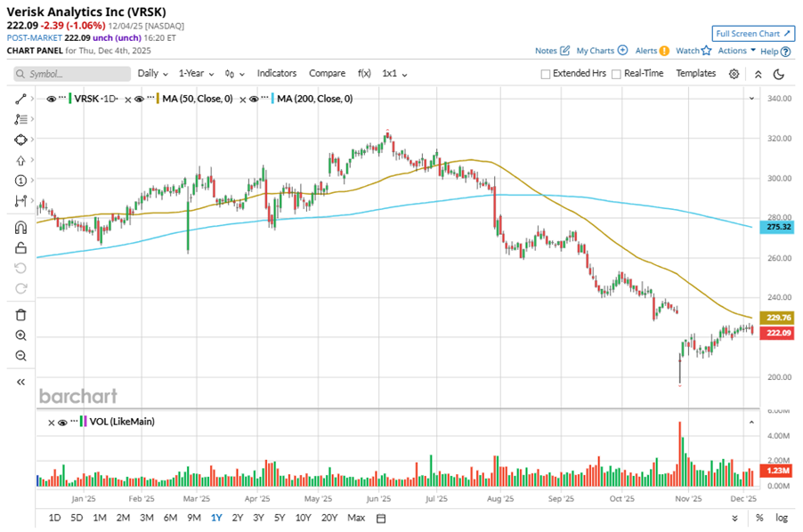Select the 3M range button
803x532 pixels.
pos(147,518)
